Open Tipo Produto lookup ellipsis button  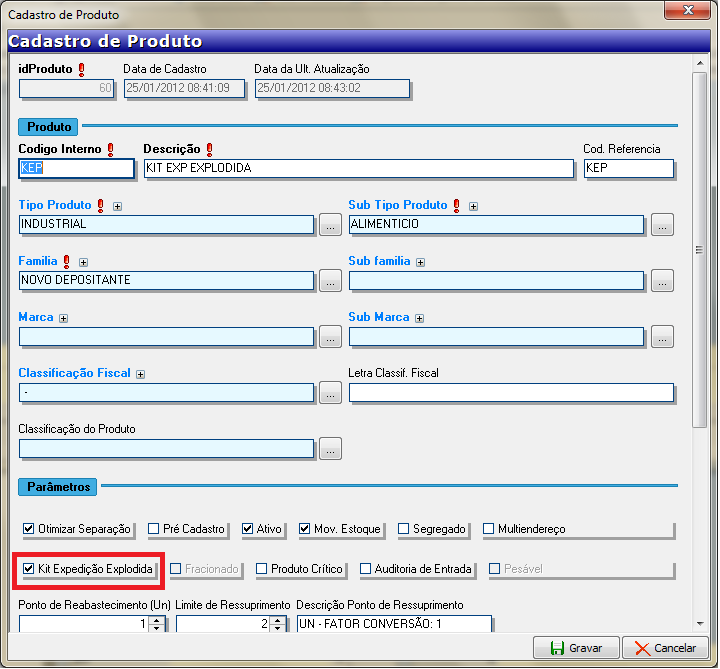pos(330,225)
